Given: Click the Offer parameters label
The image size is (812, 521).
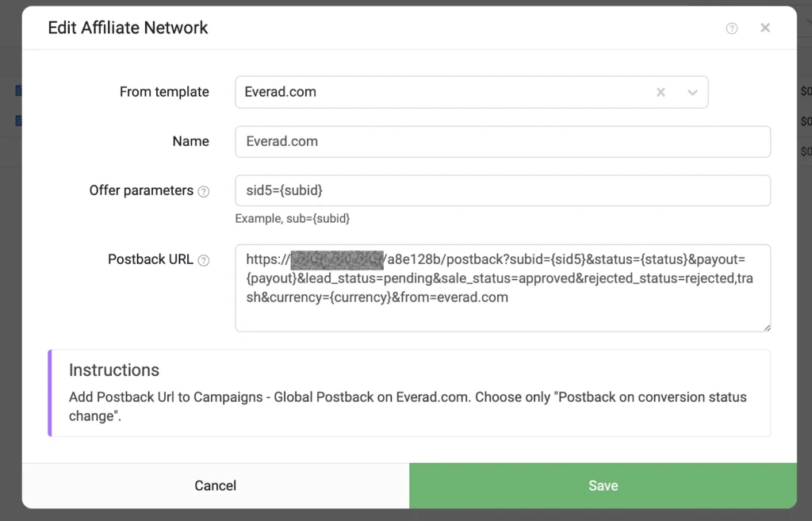Looking at the screenshot, I should tap(141, 190).
